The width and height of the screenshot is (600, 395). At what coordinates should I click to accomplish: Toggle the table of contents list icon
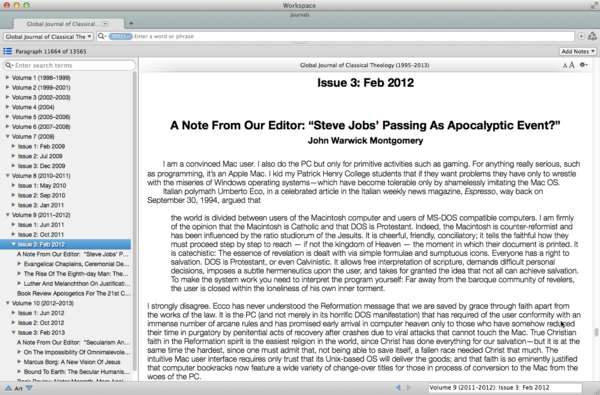[7, 51]
